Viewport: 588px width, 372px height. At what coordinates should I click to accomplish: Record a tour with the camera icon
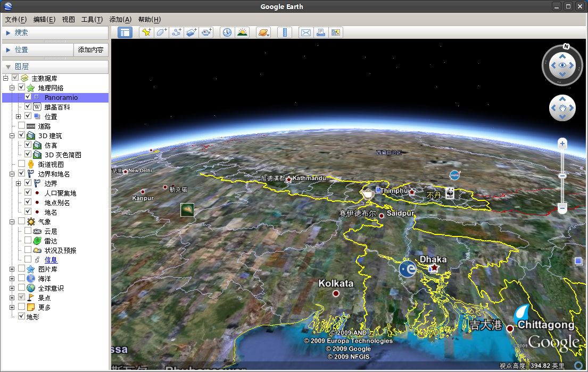click(x=206, y=32)
